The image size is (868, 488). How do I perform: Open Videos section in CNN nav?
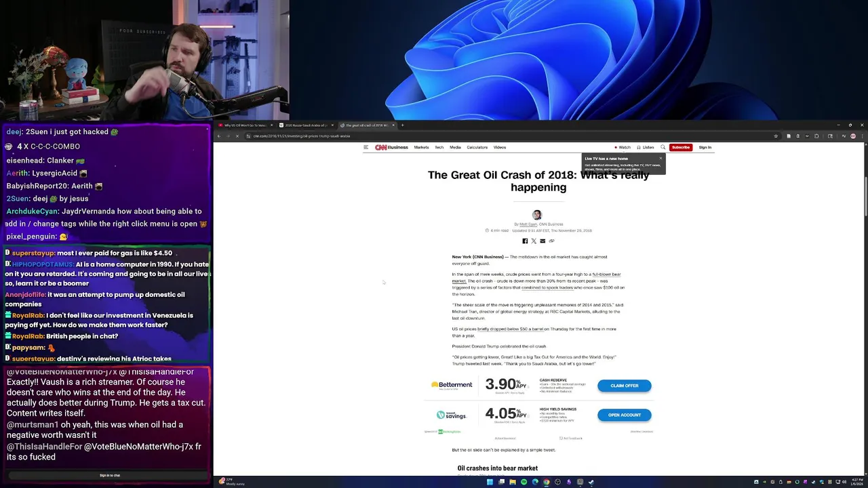pyautogui.click(x=500, y=147)
